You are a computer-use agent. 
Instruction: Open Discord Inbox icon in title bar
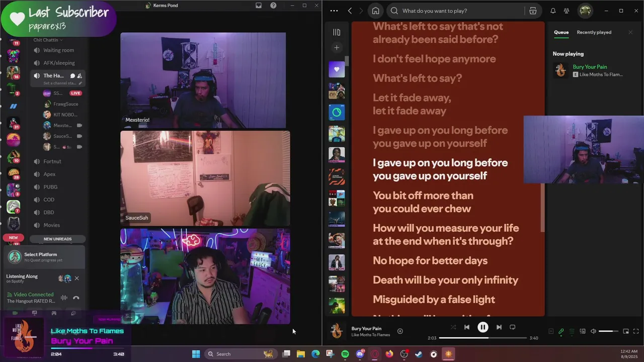259,6
